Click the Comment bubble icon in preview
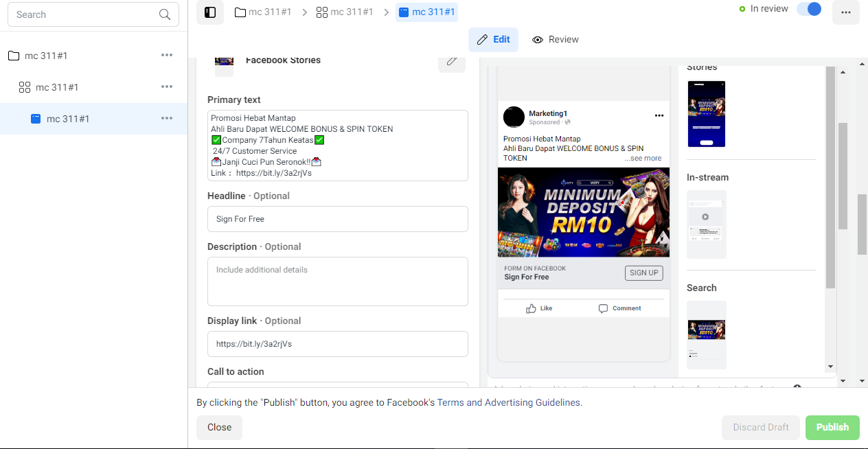Screen dimensions: 868x449 [x=603, y=308]
